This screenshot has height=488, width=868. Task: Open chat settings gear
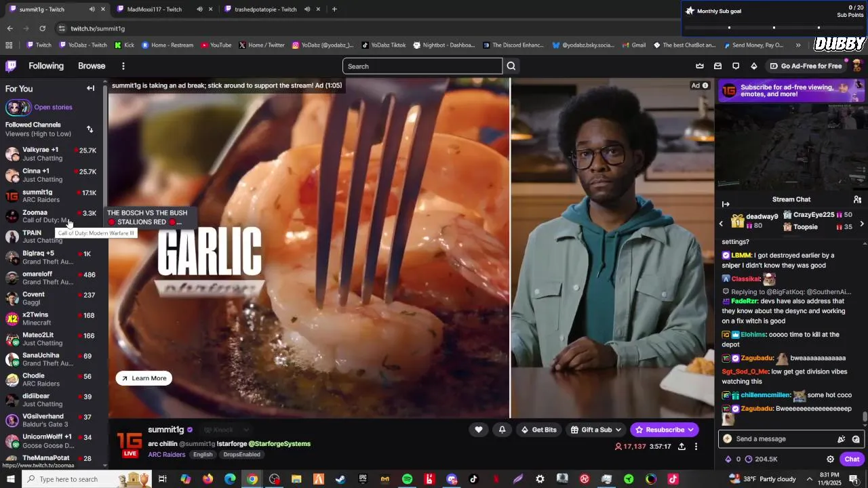coord(830,459)
